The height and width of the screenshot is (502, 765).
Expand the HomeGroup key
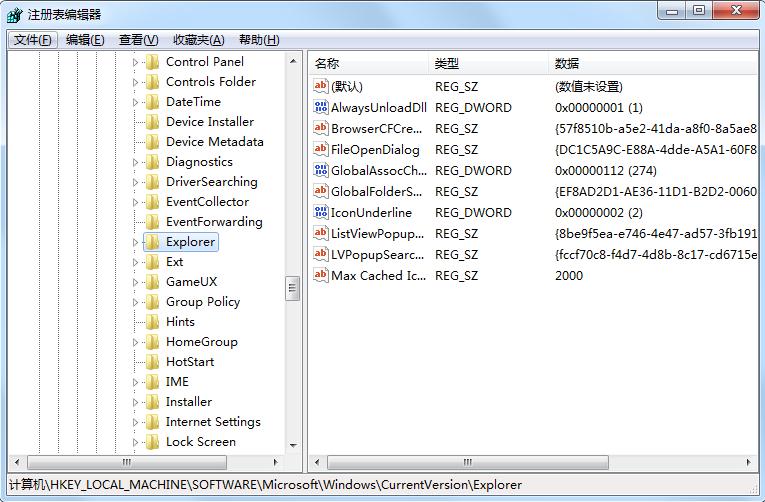point(135,342)
